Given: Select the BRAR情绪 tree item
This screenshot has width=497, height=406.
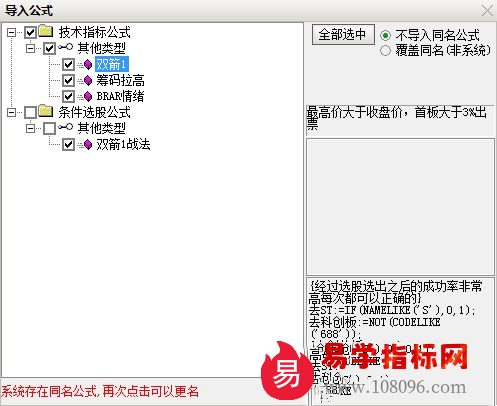Looking at the screenshot, I should (120, 96).
